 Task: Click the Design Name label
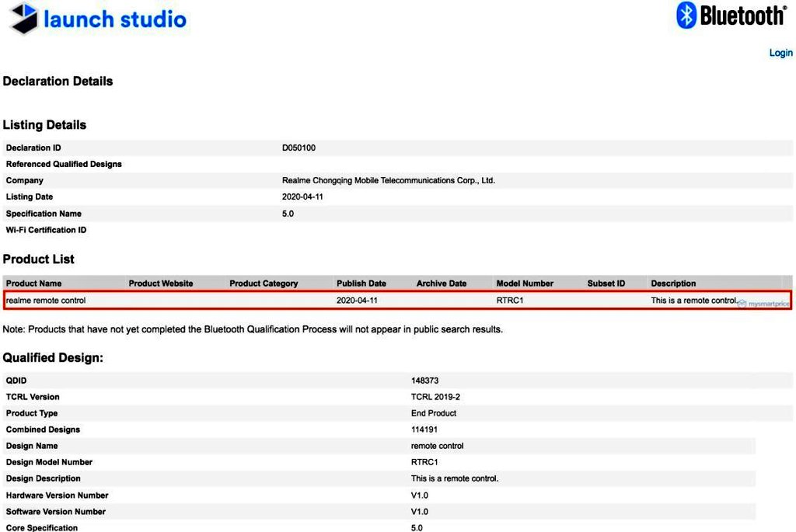click(32, 446)
